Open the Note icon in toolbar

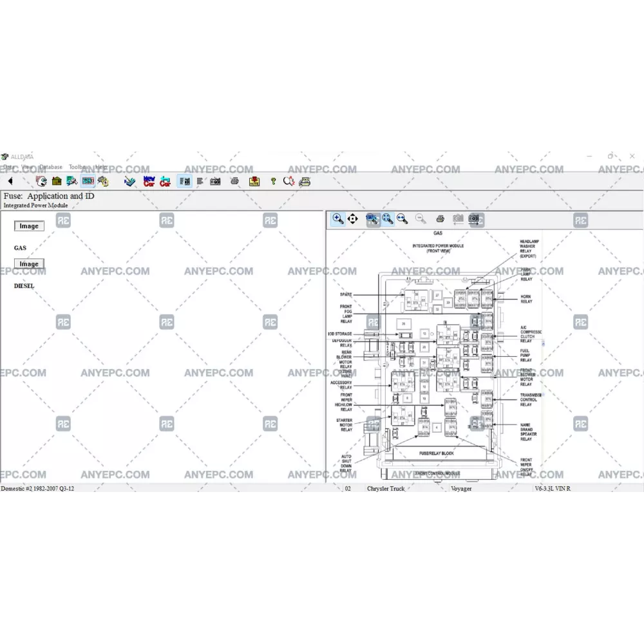[x=254, y=182]
